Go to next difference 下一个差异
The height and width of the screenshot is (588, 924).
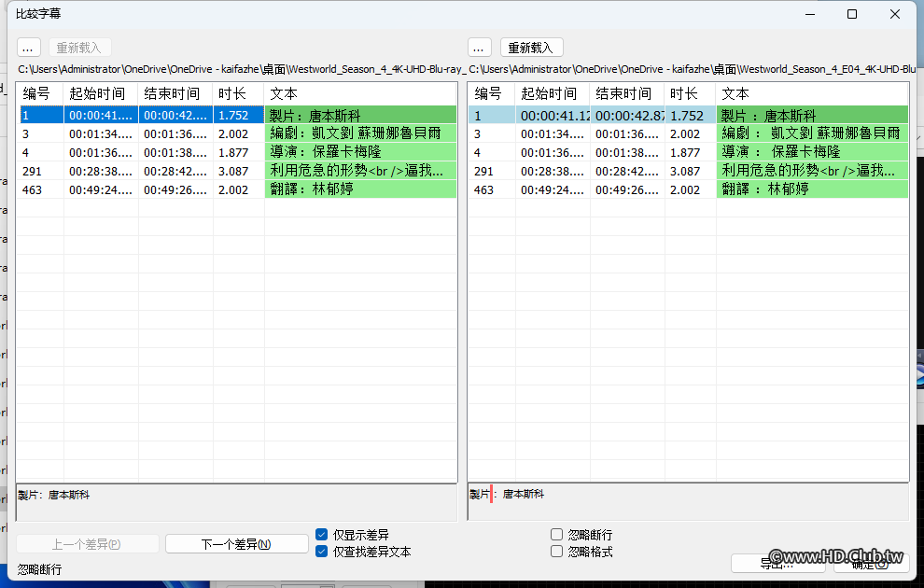(x=236, y=544)
